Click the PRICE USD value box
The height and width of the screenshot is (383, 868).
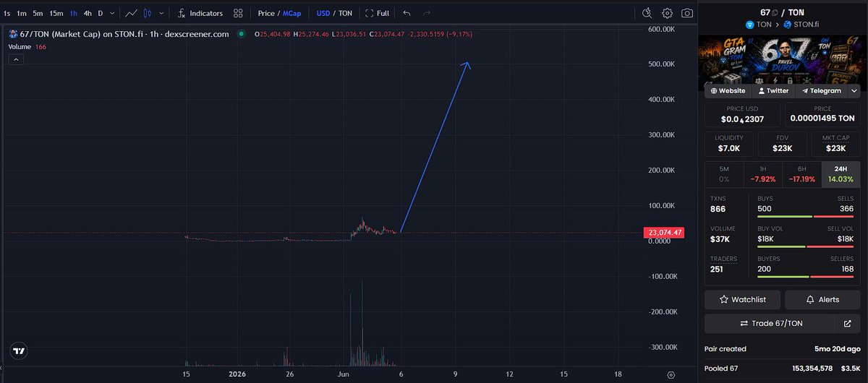click(x=743, y=114)
